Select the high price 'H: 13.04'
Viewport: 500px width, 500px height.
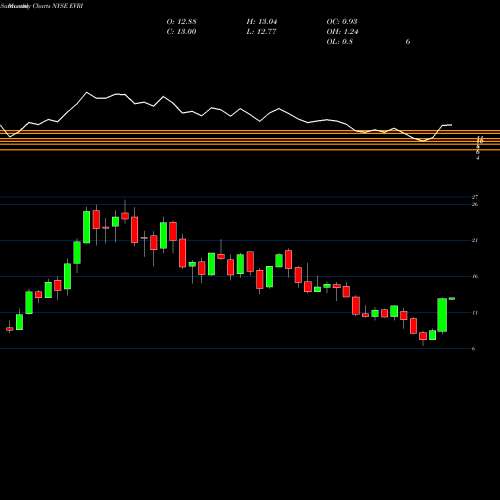click(x=262, y=22)
